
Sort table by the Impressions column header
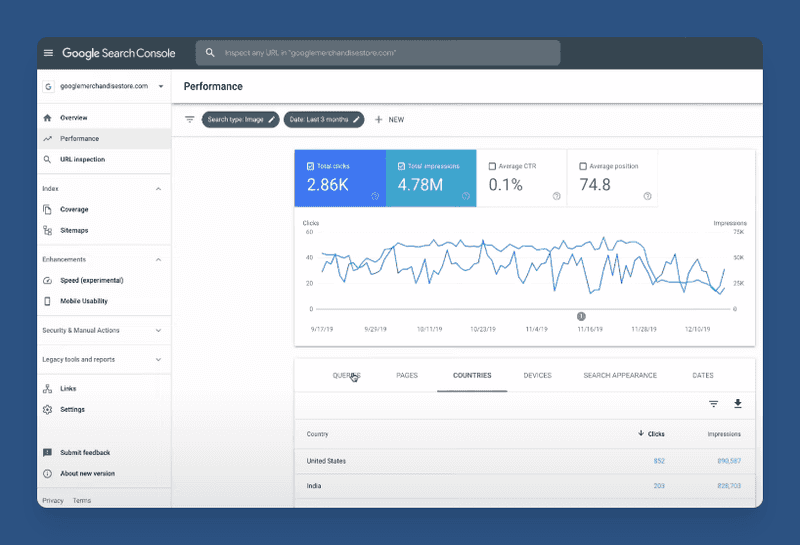click(x=724, y=434)
